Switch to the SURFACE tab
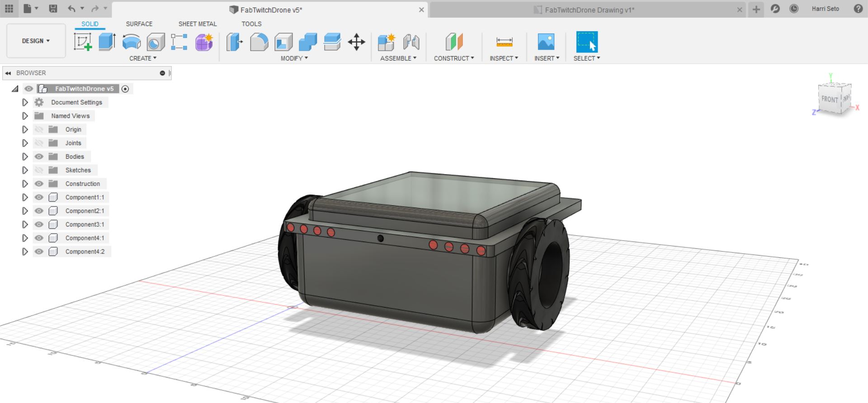 tap(139, 24)
